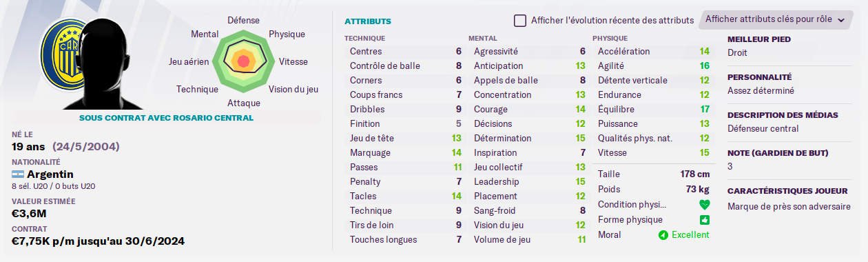Screen dimensions: 868x262
Task: Click the green Excellent morale icon
Action: [663, 235]
